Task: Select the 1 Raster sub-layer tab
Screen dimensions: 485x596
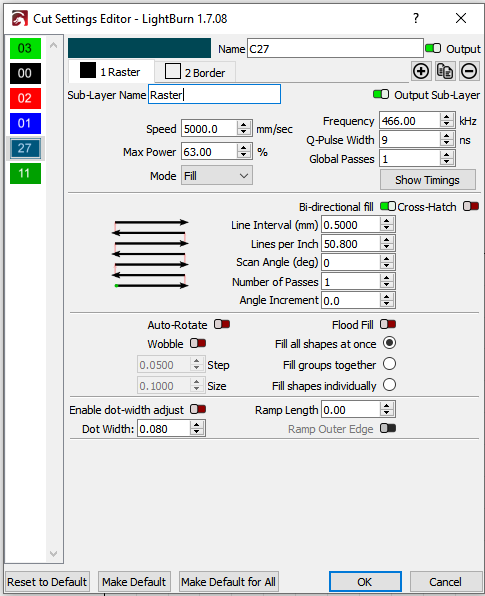Action: [111, 71]
